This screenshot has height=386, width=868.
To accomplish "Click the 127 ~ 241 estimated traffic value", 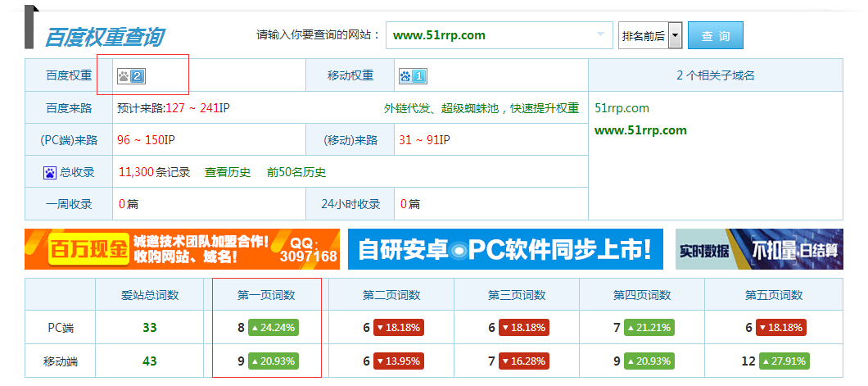I will tap(192, 108).
